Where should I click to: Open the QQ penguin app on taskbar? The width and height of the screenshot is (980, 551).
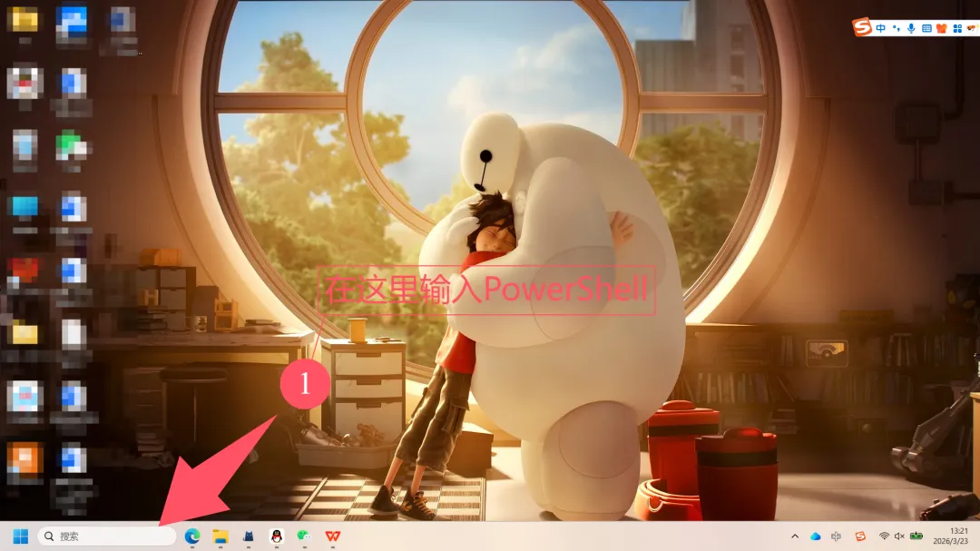point(276,536)
